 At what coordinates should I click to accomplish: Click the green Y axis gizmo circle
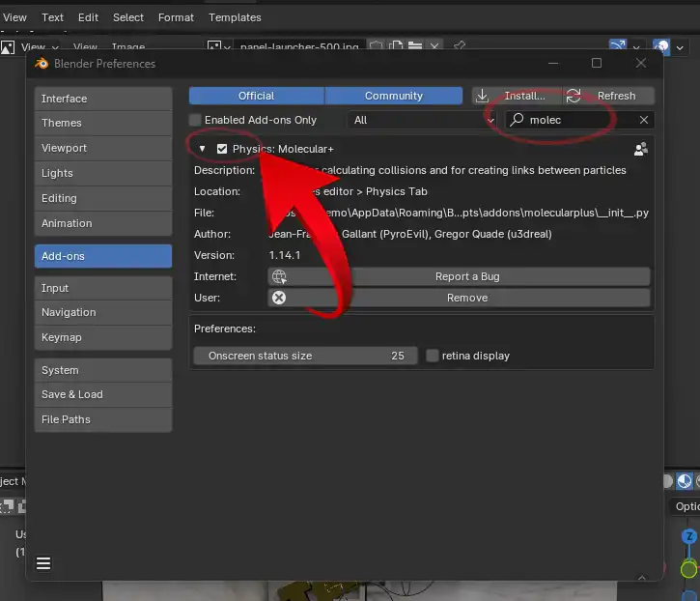coord(688,569)
